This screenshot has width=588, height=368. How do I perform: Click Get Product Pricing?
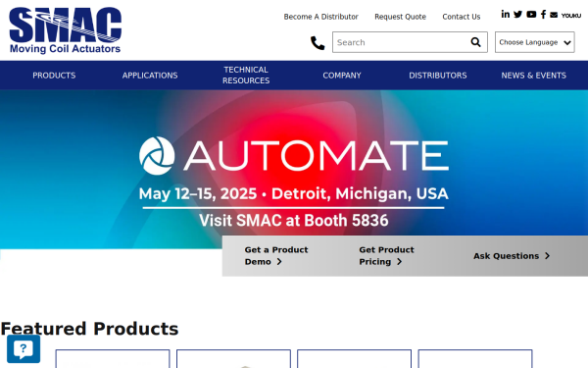pos(386,256)
